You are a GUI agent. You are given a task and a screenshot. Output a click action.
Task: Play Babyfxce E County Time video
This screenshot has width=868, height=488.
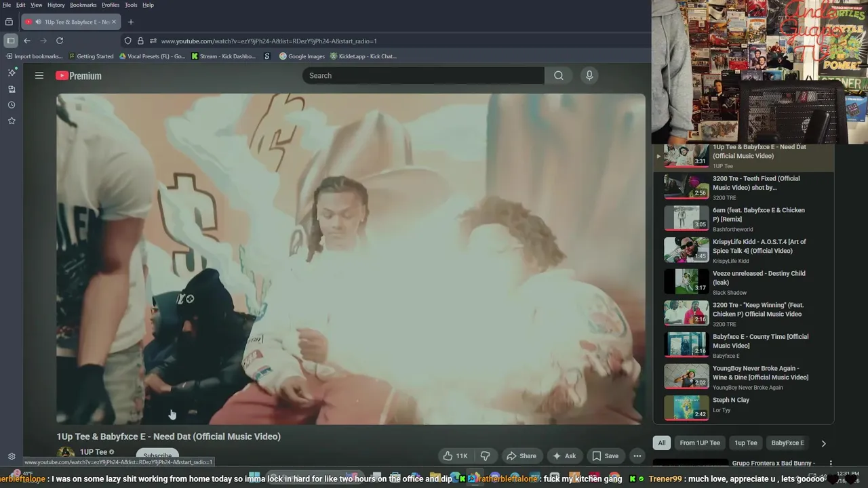743,346
